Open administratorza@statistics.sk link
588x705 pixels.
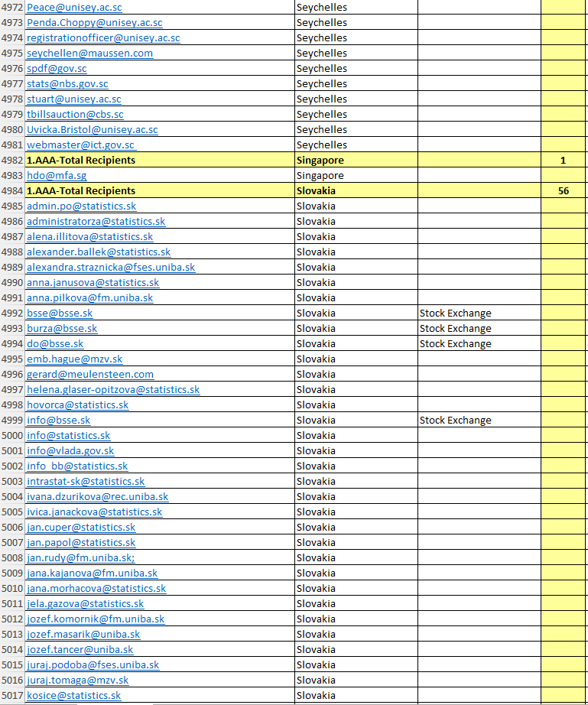click(x=96, y=221)
